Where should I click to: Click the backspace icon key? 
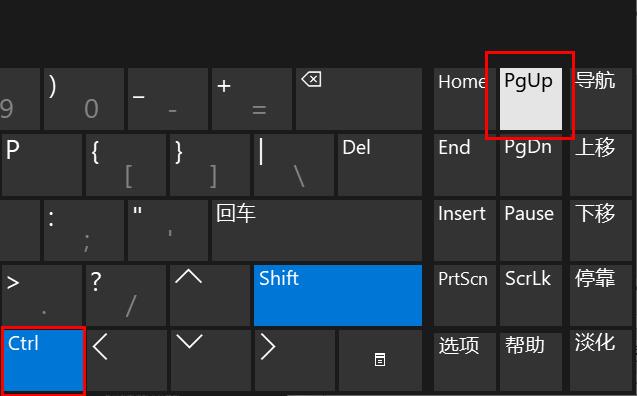pos(359,99)
